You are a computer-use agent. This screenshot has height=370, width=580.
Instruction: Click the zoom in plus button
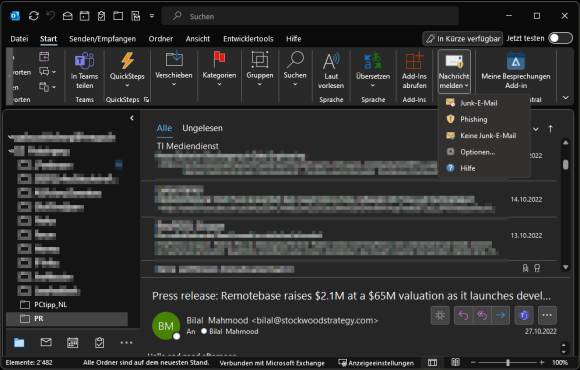[x=542, y=363]
